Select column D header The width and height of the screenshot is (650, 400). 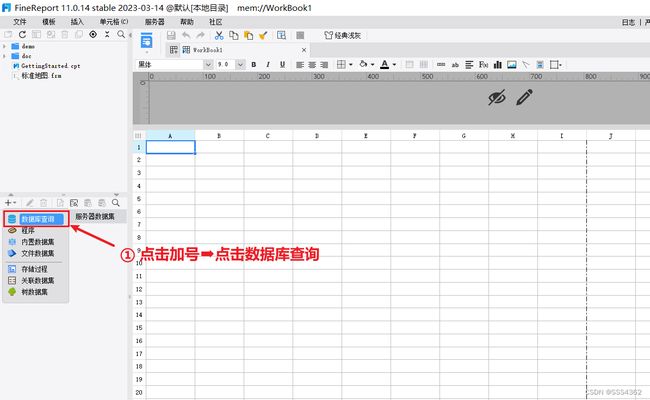tap(317, 136)
